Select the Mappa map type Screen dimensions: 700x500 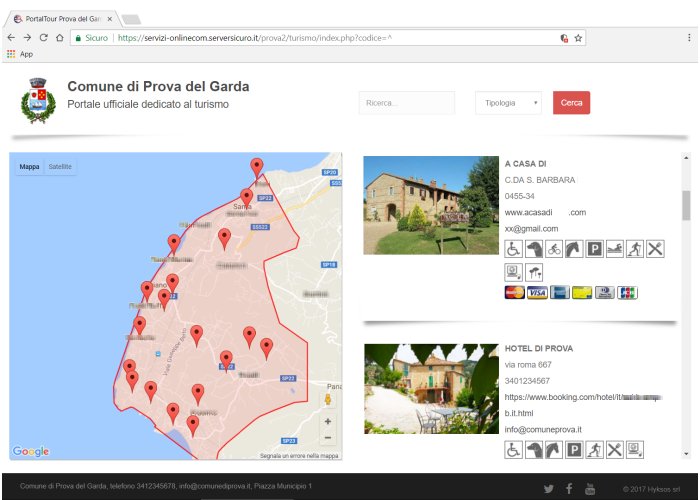[x=30, y=167]
